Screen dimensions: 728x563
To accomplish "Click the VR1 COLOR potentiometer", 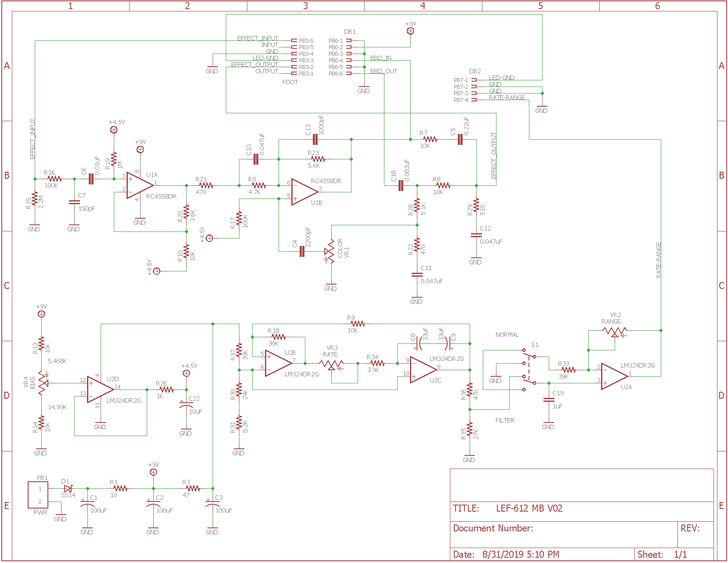I will (330, 252).
